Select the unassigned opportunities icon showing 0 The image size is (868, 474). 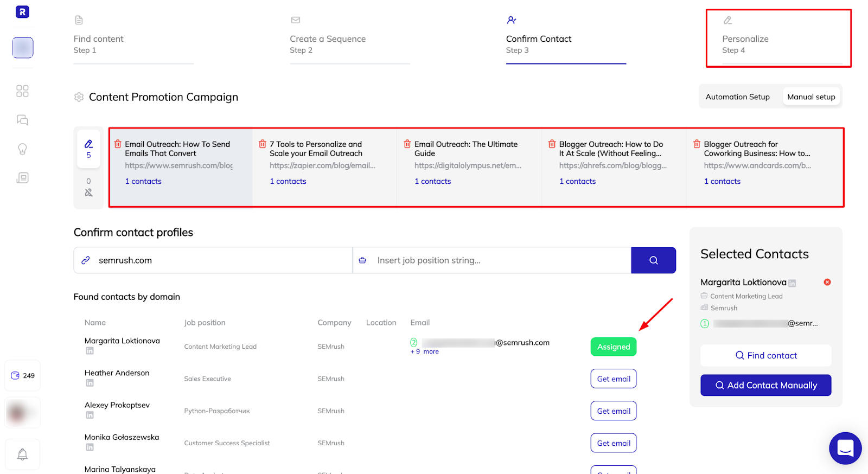[x=88, y=187]
